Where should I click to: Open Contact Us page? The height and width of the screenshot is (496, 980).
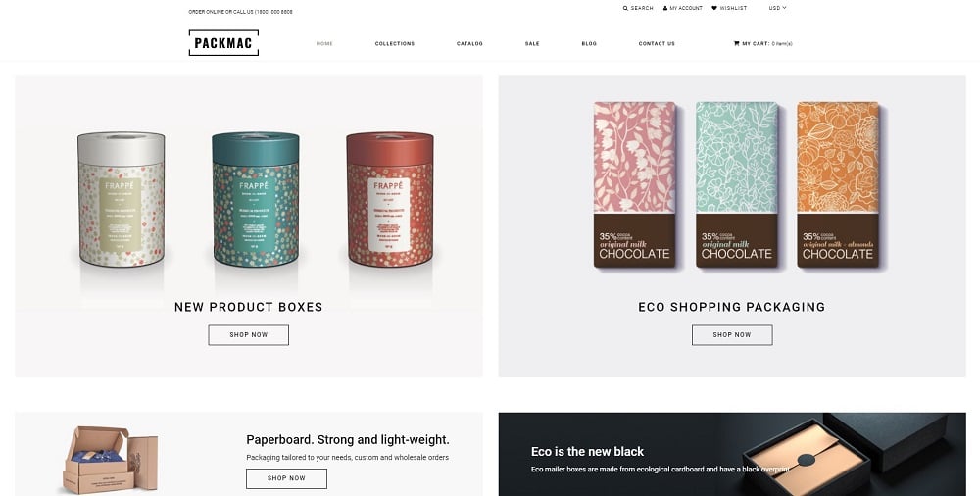click(x=657, y=44)
